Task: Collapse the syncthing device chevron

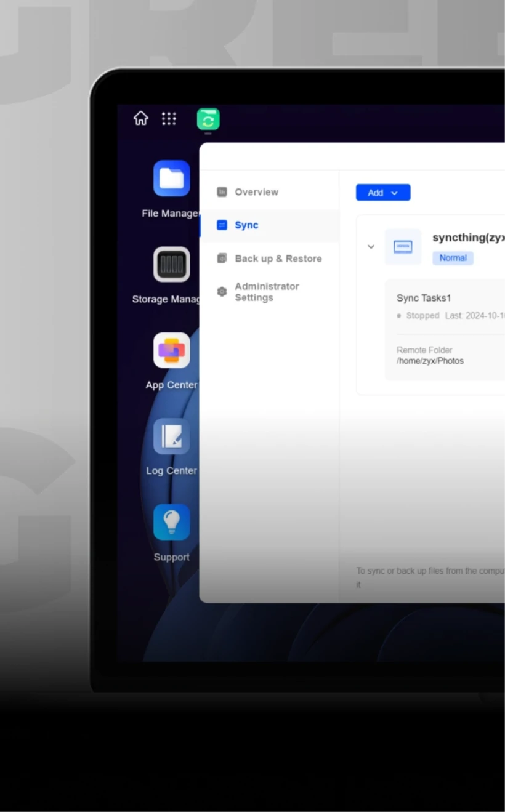Action: (x=371, y=247)
